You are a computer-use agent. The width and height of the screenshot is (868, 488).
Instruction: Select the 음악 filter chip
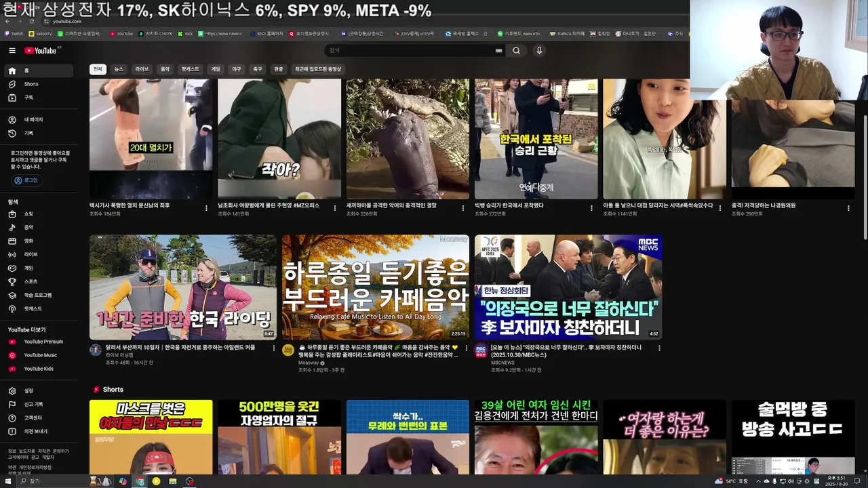coord(165,69)
